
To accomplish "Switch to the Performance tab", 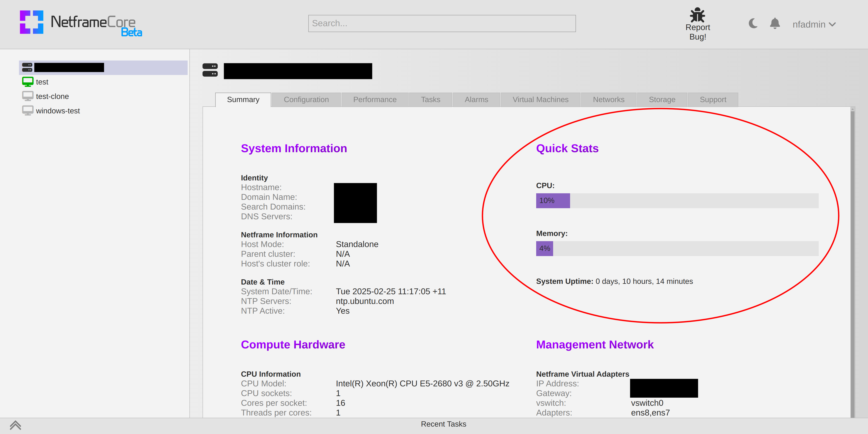I will point(375,100).
